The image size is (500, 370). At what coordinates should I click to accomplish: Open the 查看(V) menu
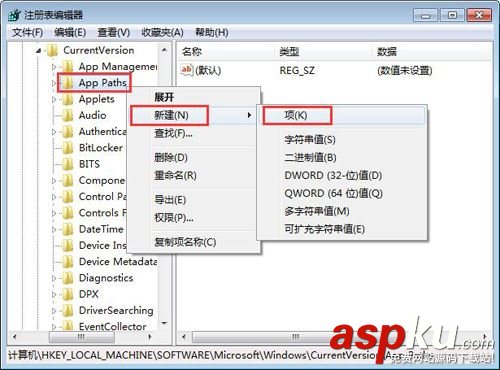tap(114, 32)
